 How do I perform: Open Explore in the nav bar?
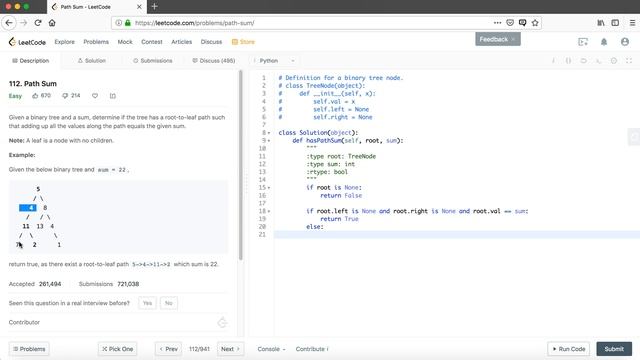click(64, 42)
